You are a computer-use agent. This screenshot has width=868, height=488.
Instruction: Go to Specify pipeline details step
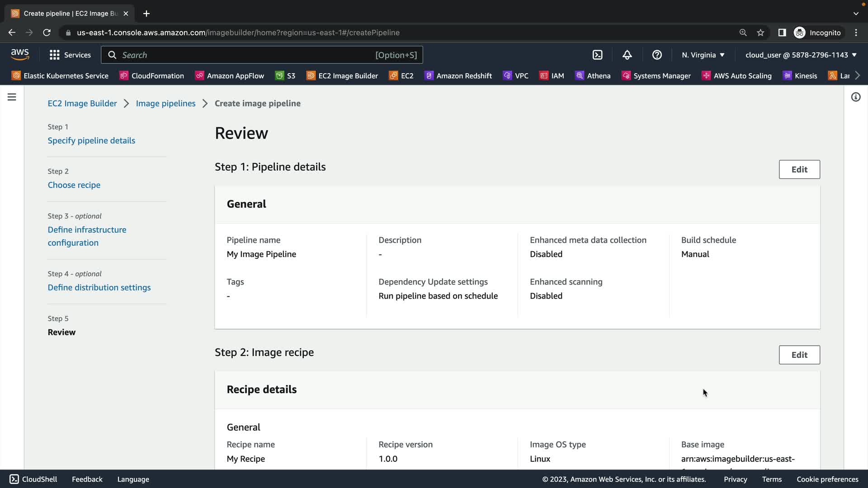[x=91, y=141]
